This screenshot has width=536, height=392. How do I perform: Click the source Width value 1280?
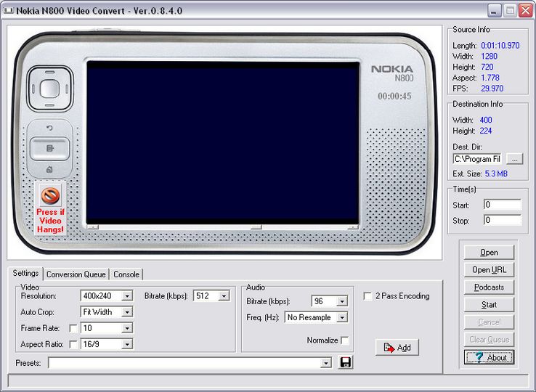490,57
